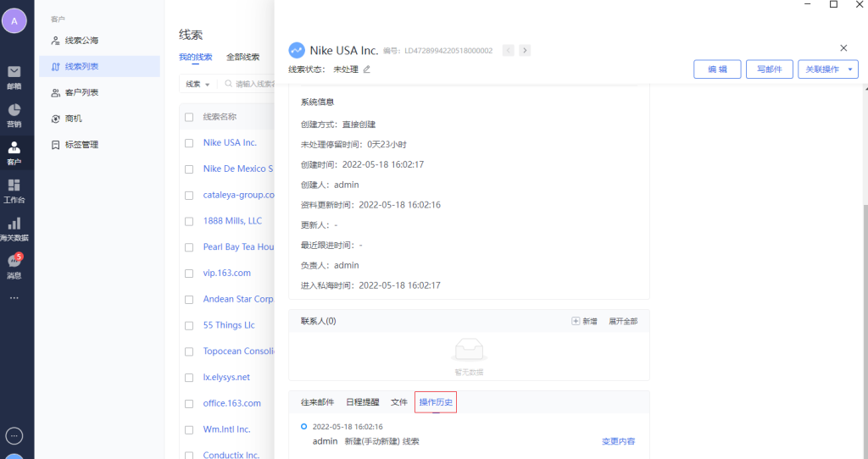Click the 变更内容 link
The image size is (868, 459).
point(618,441)
